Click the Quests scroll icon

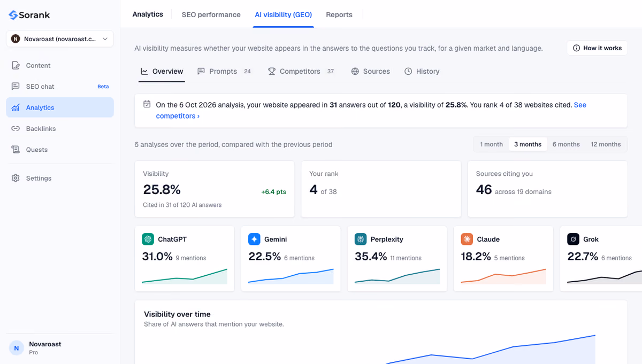(16, 150)
